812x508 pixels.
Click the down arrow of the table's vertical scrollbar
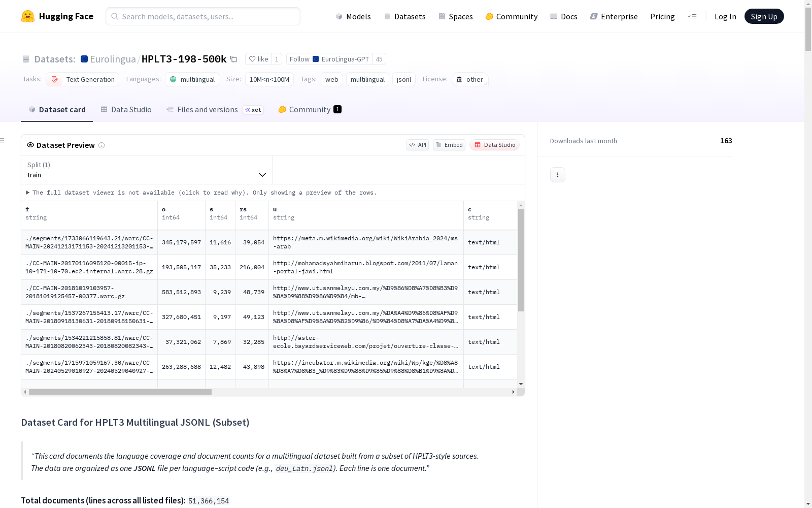pos(521,384)
